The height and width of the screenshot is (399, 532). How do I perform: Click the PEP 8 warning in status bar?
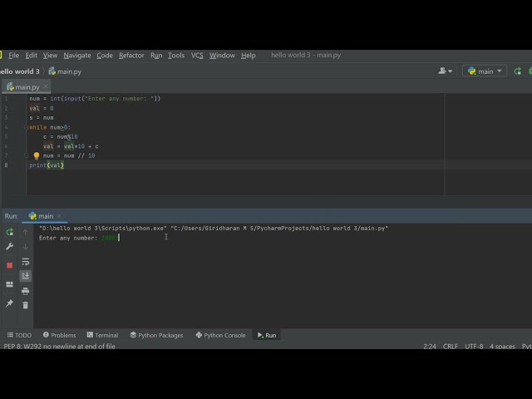point(59,347)
